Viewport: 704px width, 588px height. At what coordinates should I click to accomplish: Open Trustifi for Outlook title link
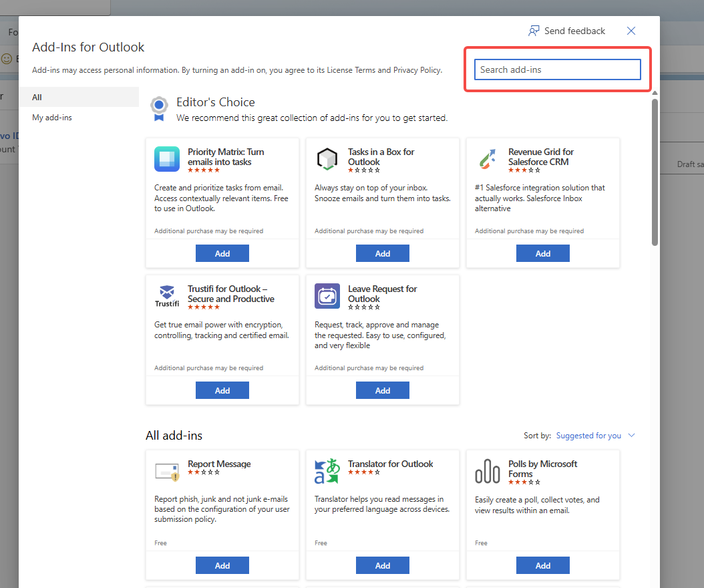pyautogui.click(x=231, y=294)
